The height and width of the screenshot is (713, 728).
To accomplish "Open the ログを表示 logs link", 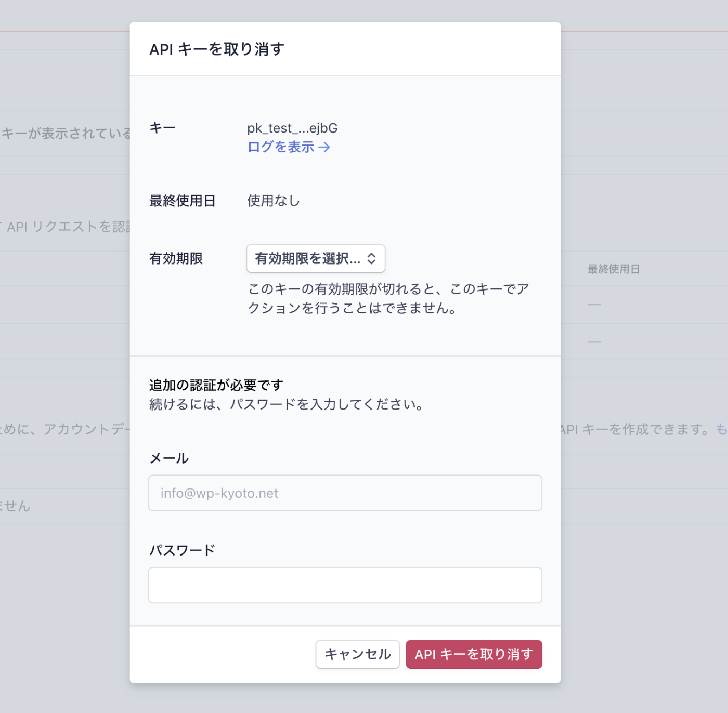I will (289, 147).
